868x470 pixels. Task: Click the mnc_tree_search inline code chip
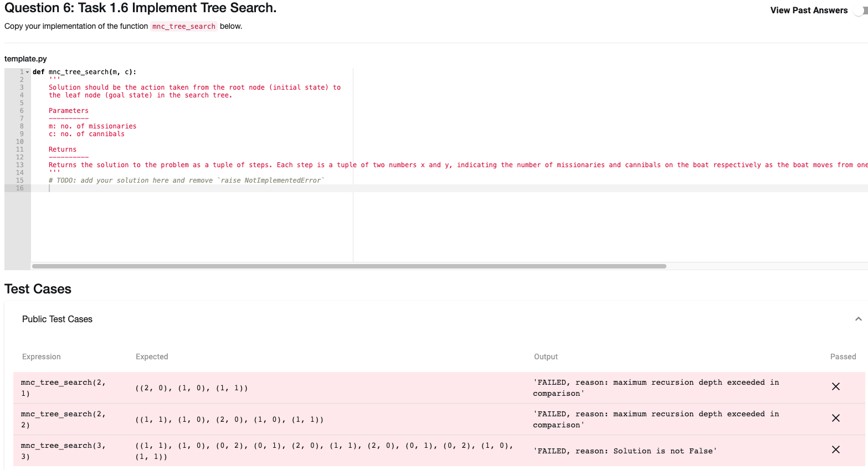(x=183, y=26)
